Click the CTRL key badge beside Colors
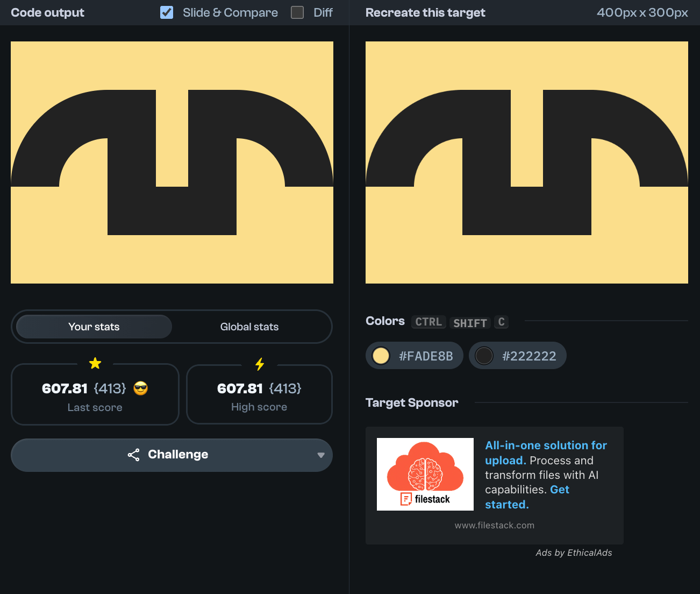Image resolution: width=700 pixels, height=594 pixels. tap(428, 322)
